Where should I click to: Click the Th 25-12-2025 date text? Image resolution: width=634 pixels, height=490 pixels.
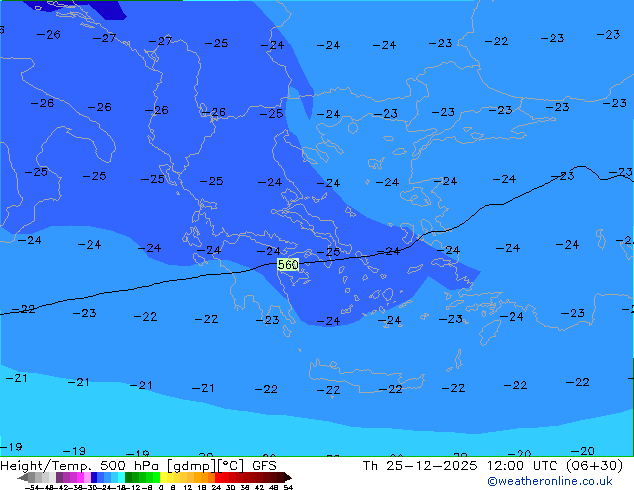[420, 466]
